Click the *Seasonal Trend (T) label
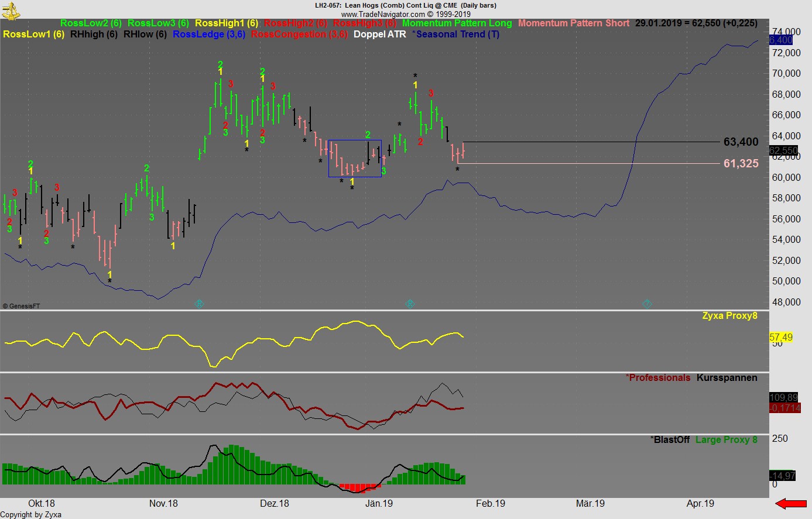Viewport: 812px width, 519px height. click(456, 35)
